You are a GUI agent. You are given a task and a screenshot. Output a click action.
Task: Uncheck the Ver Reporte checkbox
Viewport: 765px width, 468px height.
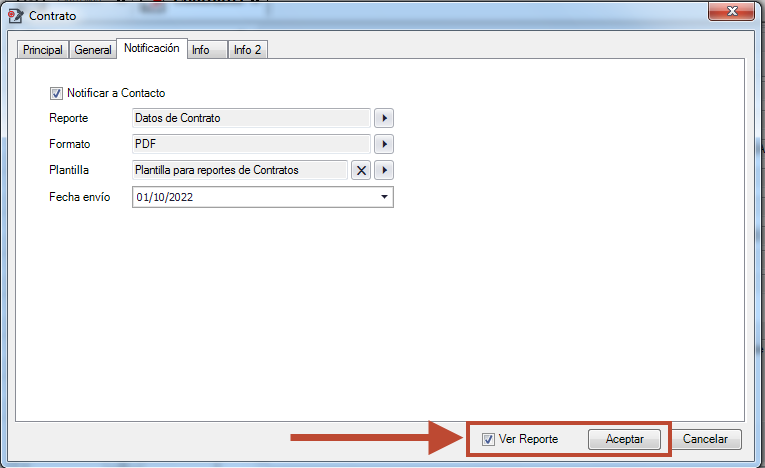488,439
